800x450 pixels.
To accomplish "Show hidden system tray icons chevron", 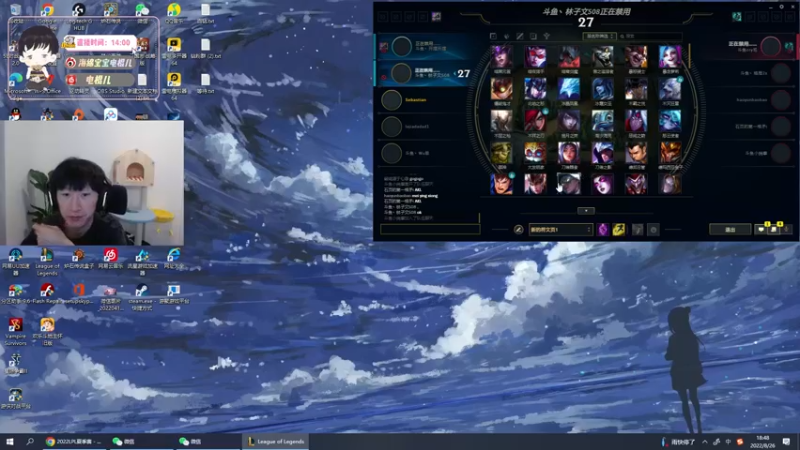I will click(x=705, y=441).
